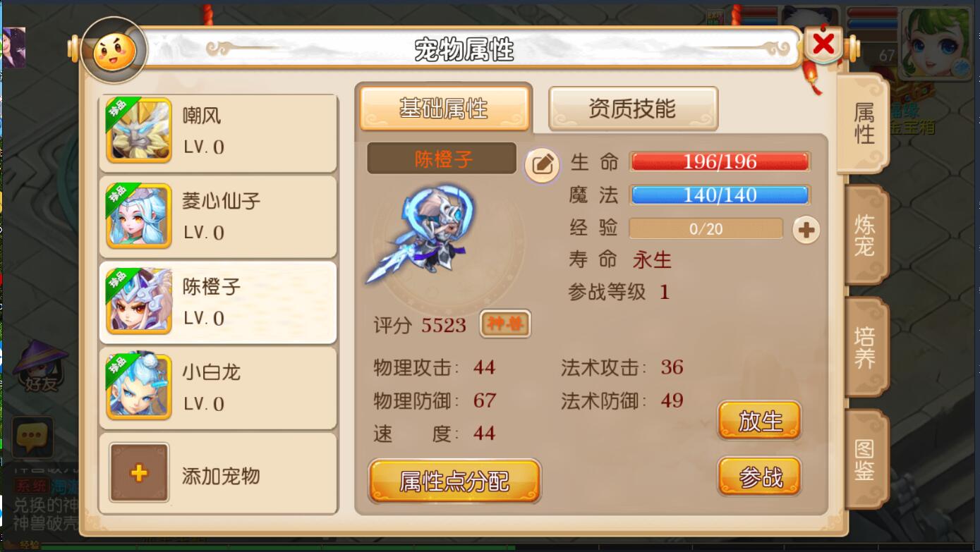Viewport: 980px width, 552px height.
Task: Click the 属性点分配 button
Action: (454, 481)
